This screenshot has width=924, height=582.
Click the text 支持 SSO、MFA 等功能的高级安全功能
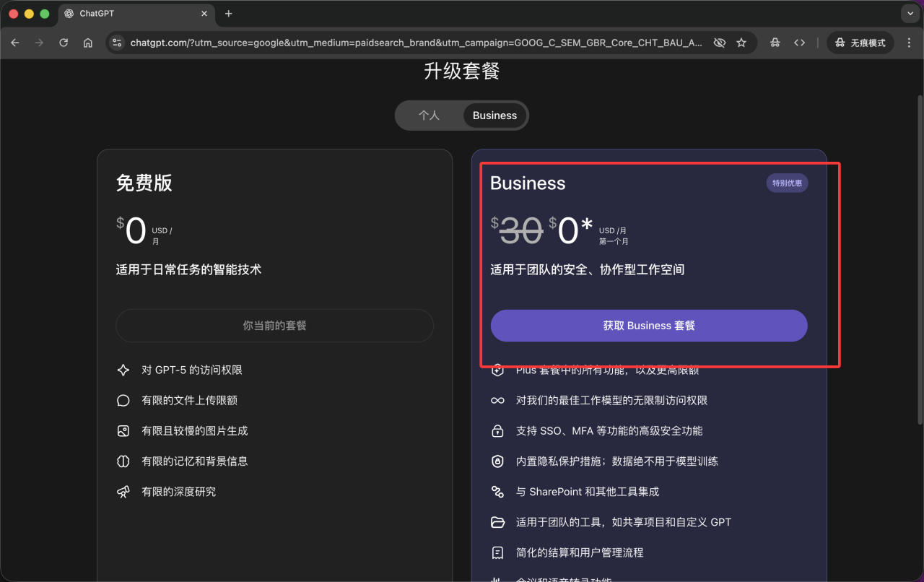(609, 431)
